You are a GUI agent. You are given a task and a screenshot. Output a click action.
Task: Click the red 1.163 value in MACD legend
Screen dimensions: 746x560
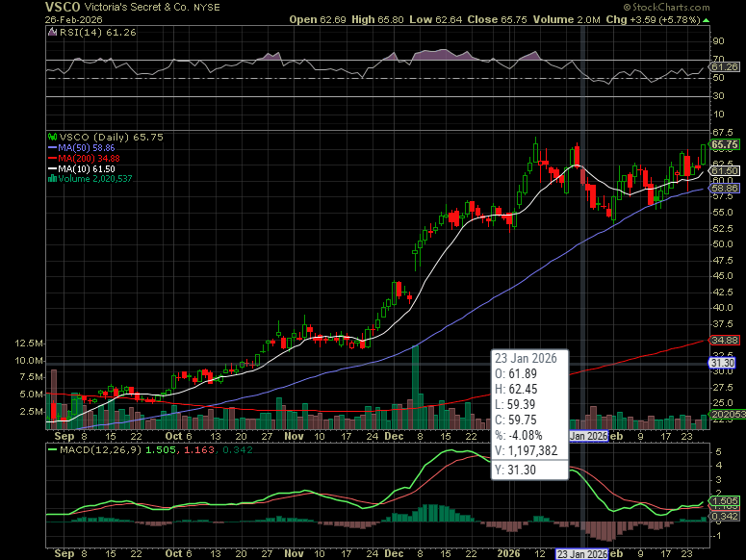[x=199, y=449]
